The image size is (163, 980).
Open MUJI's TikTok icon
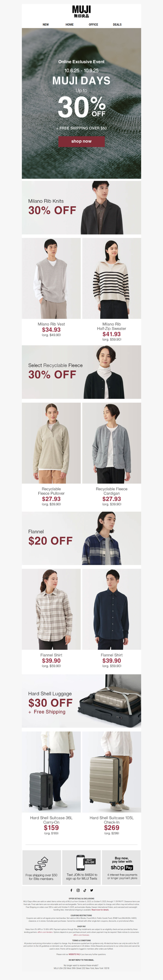[85, 891]
